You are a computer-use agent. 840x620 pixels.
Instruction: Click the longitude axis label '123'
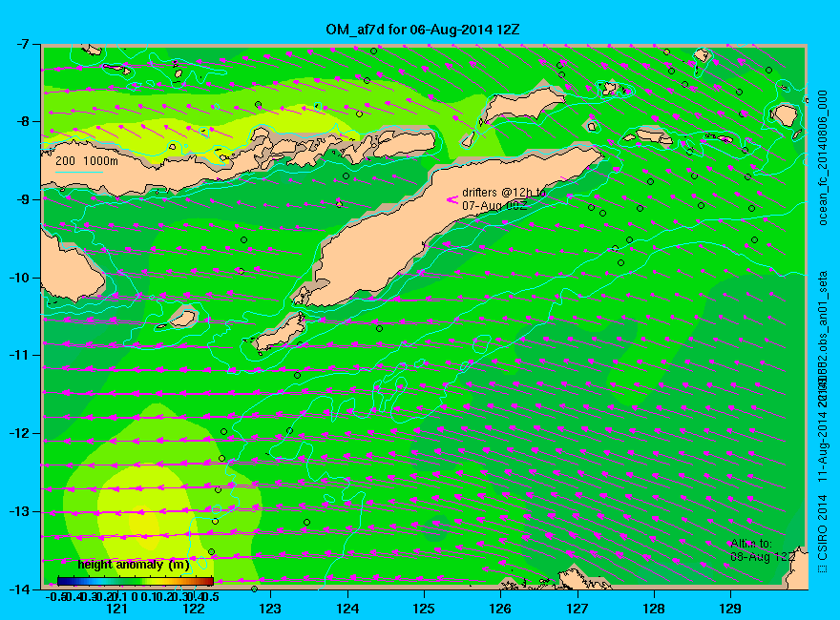(270, 609)
